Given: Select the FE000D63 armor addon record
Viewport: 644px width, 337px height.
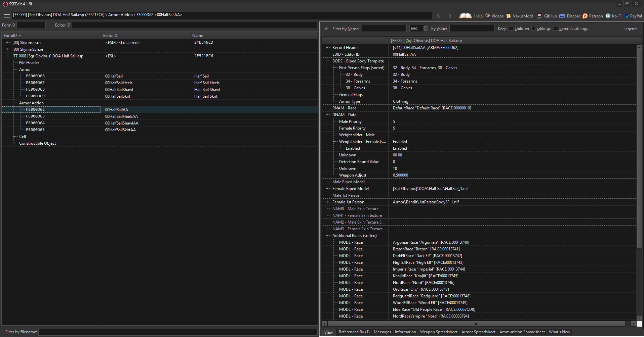Looking at the screenshot, I should (35, 116).
